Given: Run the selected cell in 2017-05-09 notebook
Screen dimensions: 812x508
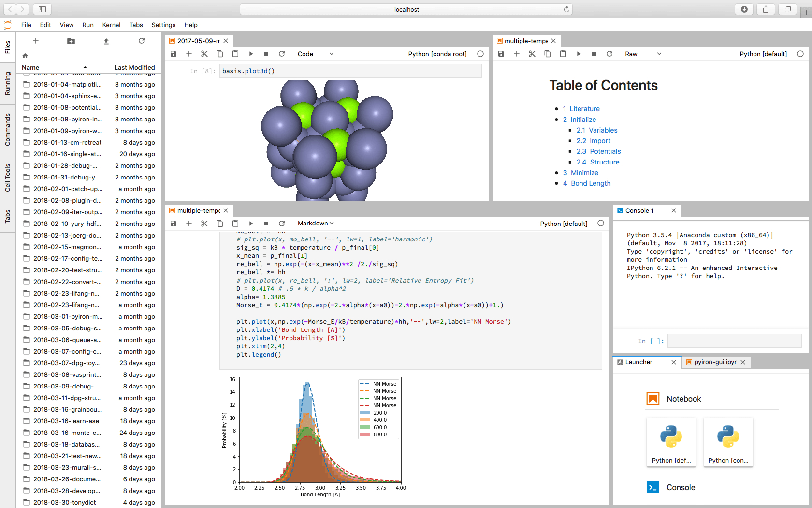Looking at the screenshot, I should click(251, 54).
